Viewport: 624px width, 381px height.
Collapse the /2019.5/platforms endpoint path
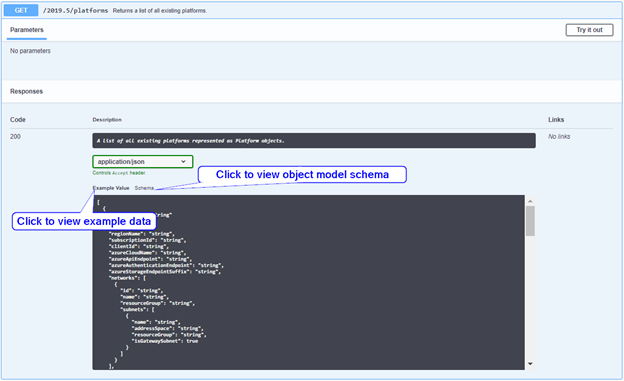click(76, 11)
